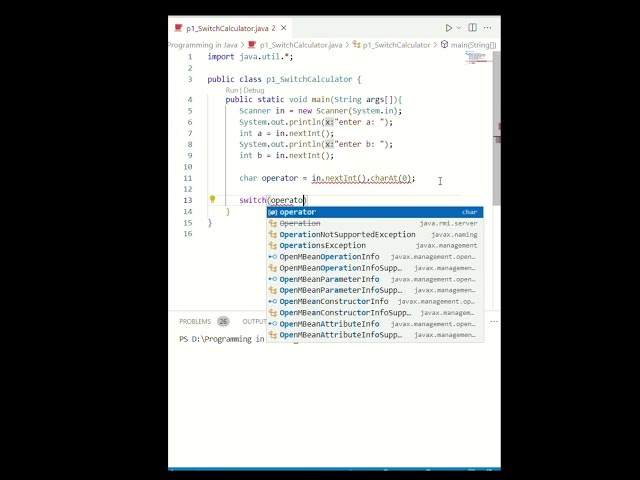Run the Java file with play icon
Screen dimensions: 640x480
click(x=449, y=28)
